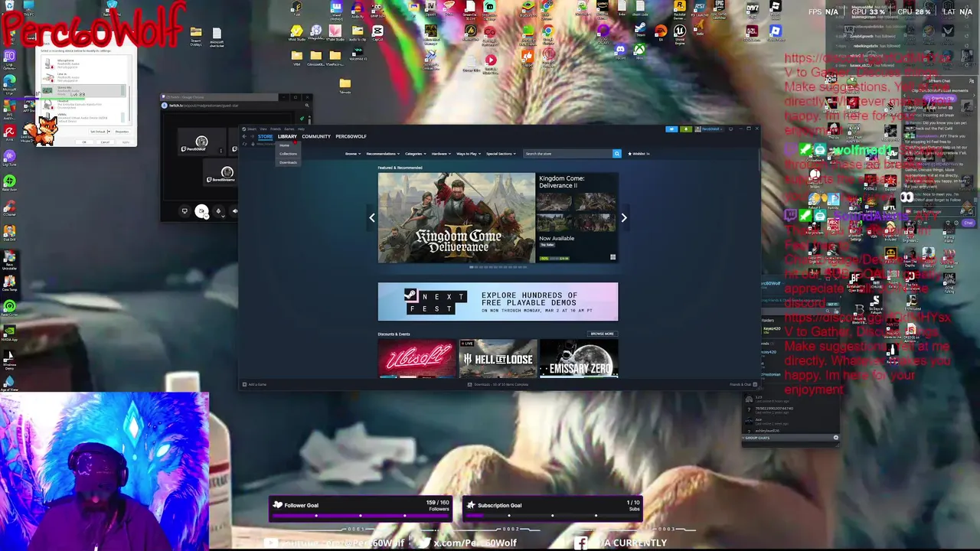Open the View menu in Steam
The image size is (980, 551).
coord(263,129)
